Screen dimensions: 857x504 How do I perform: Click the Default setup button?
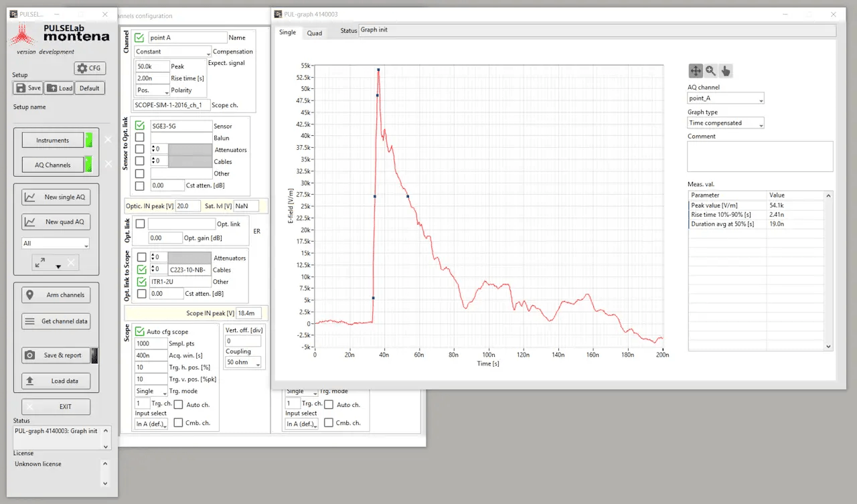[x=90, y=88]
